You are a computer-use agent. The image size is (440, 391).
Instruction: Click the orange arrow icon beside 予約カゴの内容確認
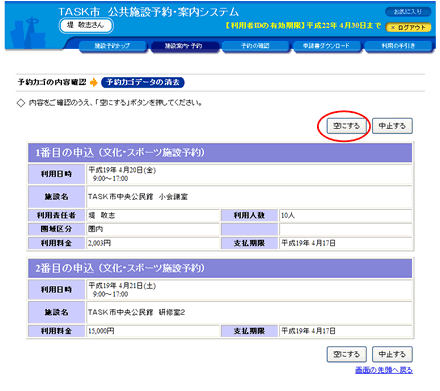tap(94, 82)
